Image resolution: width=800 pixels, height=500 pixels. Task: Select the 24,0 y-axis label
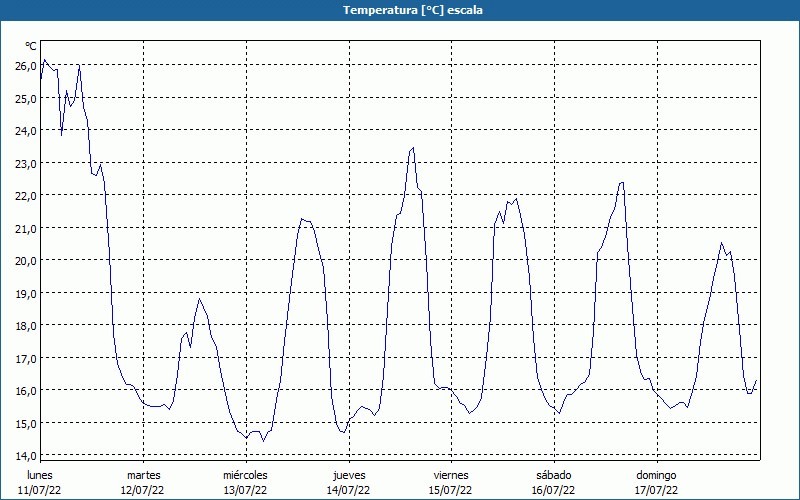pyautogui.click(x=26, y=131)
